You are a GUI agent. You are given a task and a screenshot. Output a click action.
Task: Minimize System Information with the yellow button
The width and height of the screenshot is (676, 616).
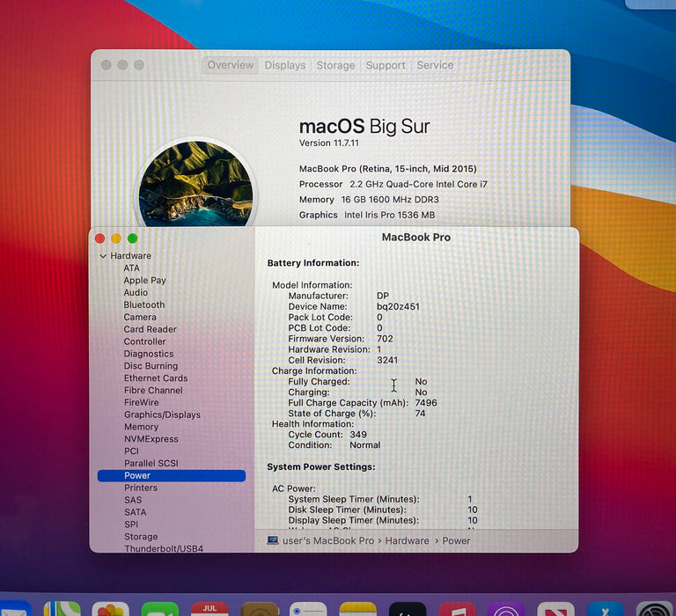(x=116, y=238)
